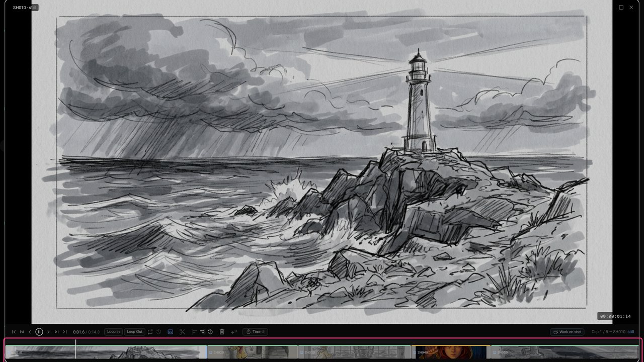Step back one frame
Viewport: 644px width, 362px height.
coord(30,332)
